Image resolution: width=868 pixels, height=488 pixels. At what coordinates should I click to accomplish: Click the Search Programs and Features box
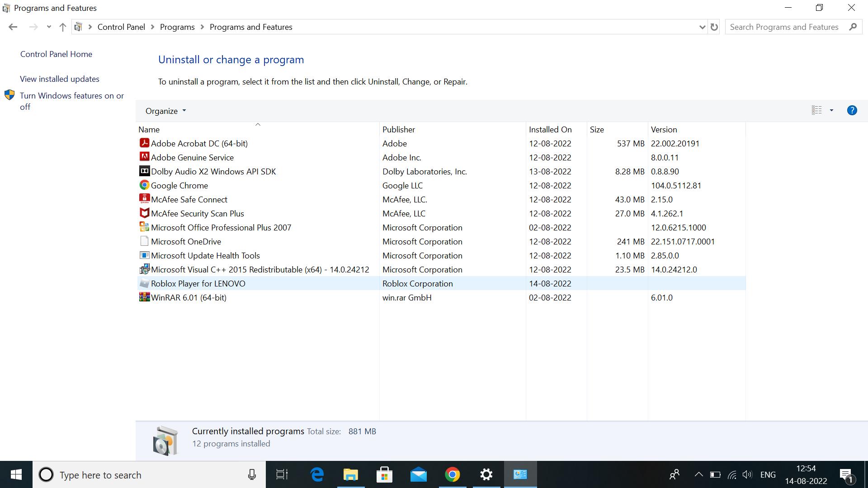(784, 27)
